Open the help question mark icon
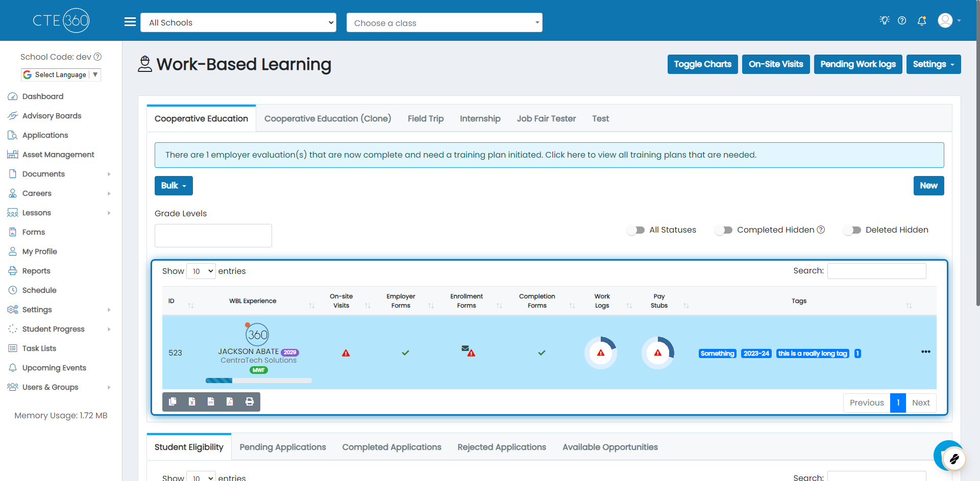 (x=902, y=20)
